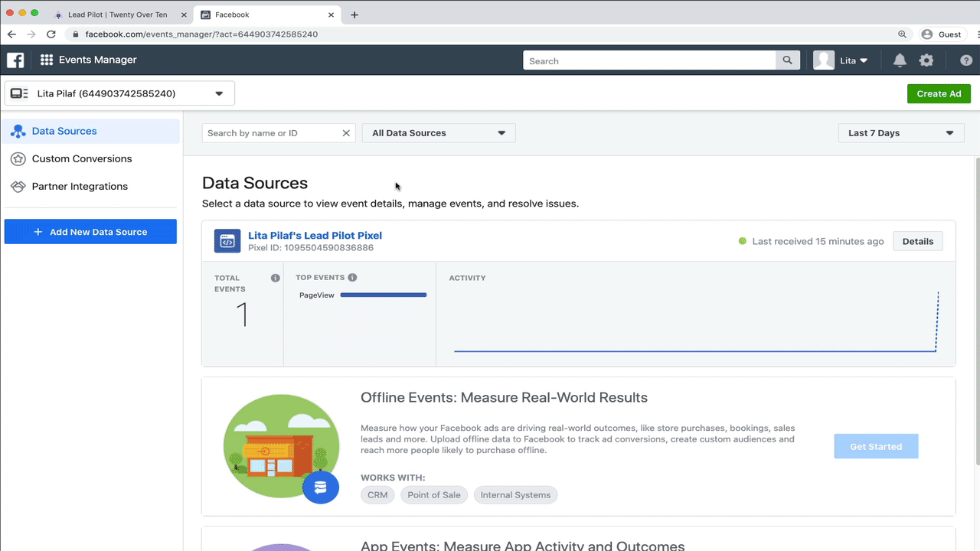Click the CRM tag
This screenshot has width=980, height=551.
377,495
